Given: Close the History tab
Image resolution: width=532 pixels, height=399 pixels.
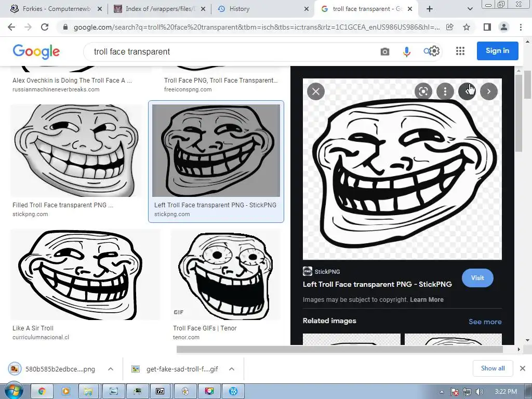Looking at the screenshot, I should 307,9.
